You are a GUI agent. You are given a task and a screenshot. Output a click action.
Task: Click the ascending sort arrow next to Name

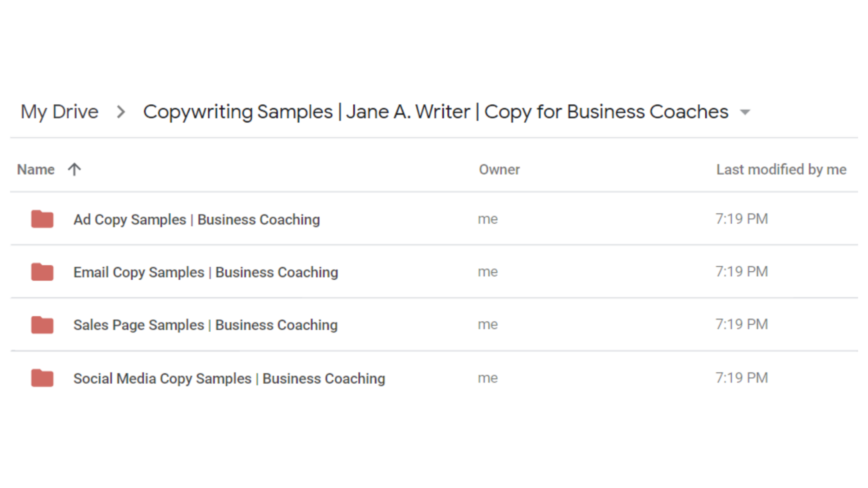(75, 169)
